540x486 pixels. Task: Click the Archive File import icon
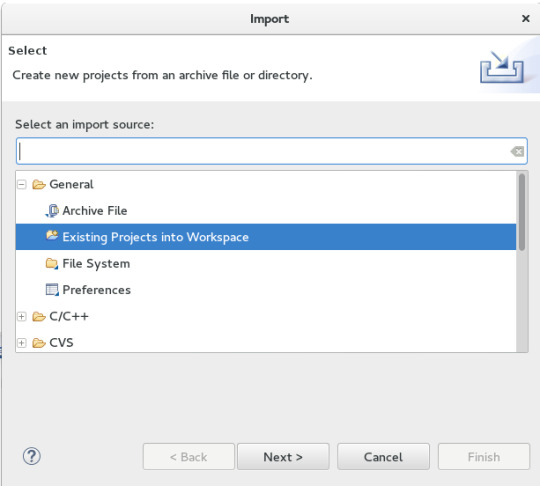[x=52, y=211]
